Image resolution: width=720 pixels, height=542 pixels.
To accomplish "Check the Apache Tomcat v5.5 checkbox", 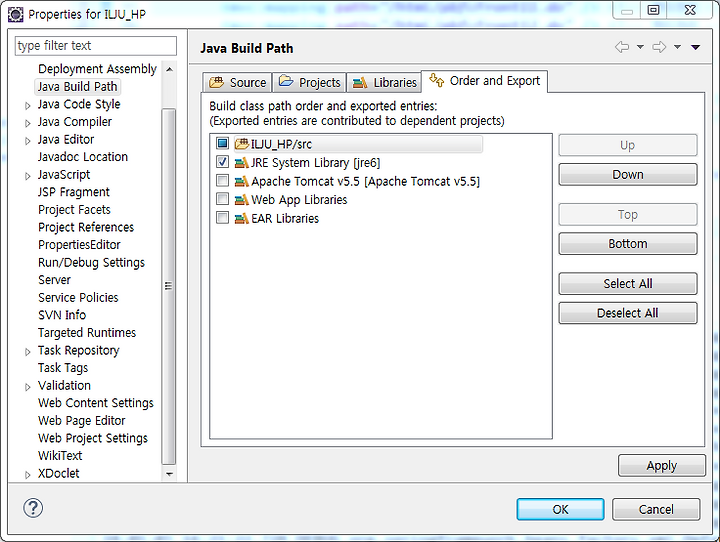I will 222,181.
